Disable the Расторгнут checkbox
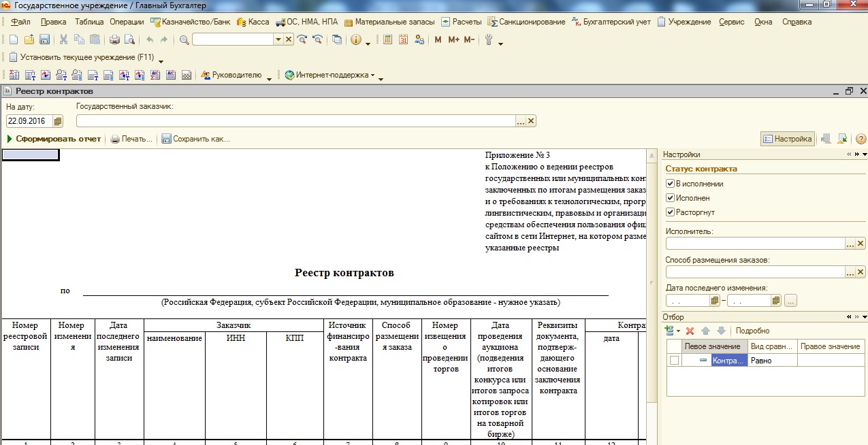868x445 pixels. click(x=670, y=212)
